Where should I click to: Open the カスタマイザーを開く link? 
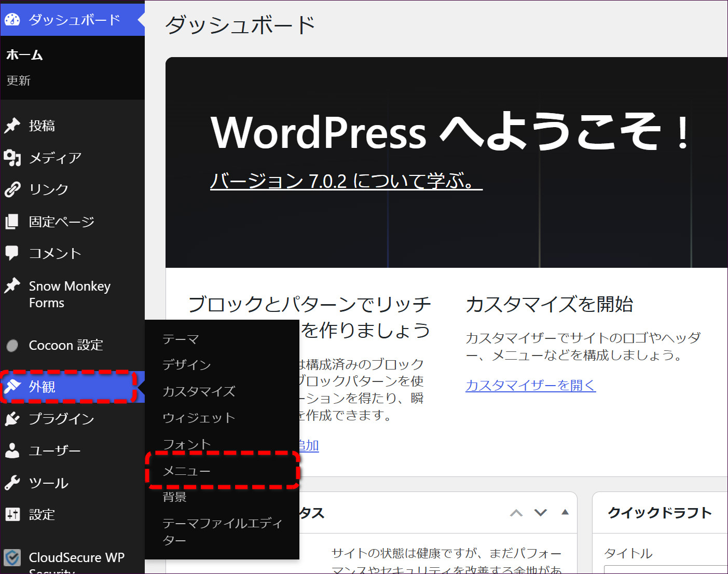[530, 385]
